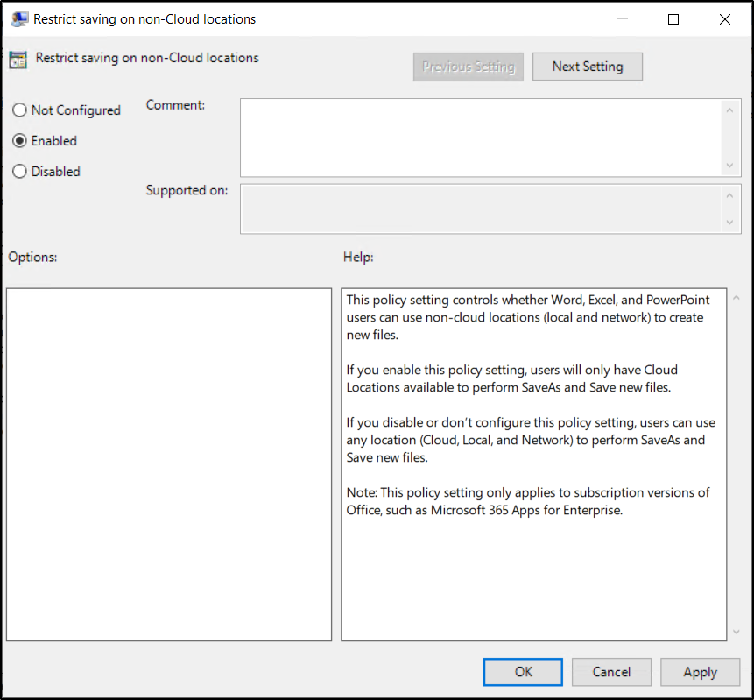This screenshot has width=754, height=700.
Task: Dismiss the dialog with Cancel
Action: [x=611, y=672]
